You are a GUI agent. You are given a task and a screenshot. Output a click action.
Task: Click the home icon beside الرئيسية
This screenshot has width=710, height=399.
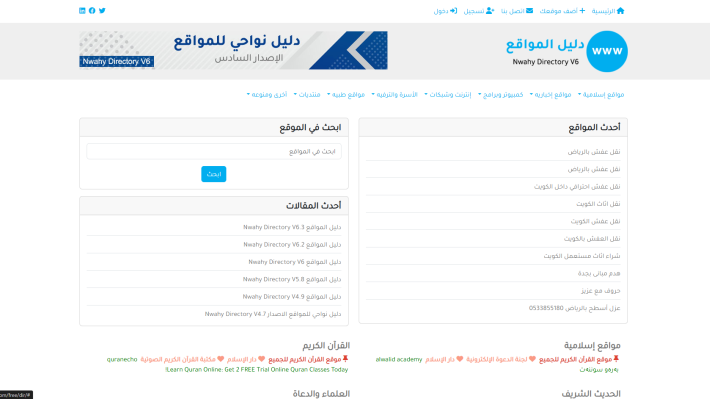point(620,10)
